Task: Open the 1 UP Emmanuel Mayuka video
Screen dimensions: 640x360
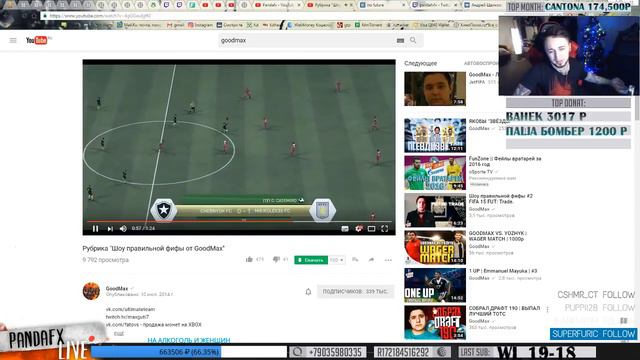Action: [503, 271]
